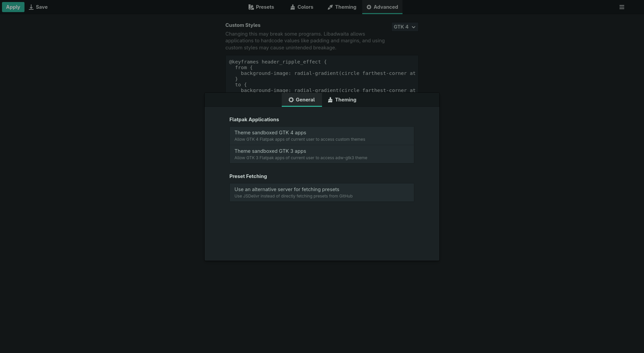Open the hamburger main menu
Screen dimensions: 644x353
coord(622,7)
